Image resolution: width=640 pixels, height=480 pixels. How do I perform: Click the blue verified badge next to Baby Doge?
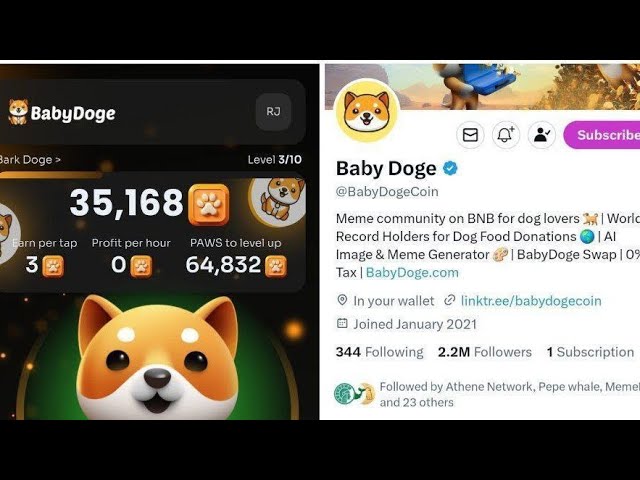tap(450, 168)
